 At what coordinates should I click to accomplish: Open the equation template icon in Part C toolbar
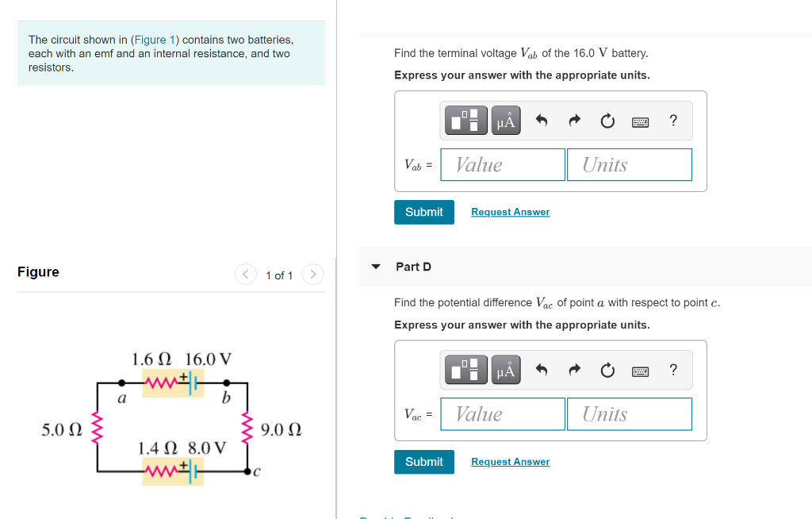pyautogui.click(x=465, y=120)
